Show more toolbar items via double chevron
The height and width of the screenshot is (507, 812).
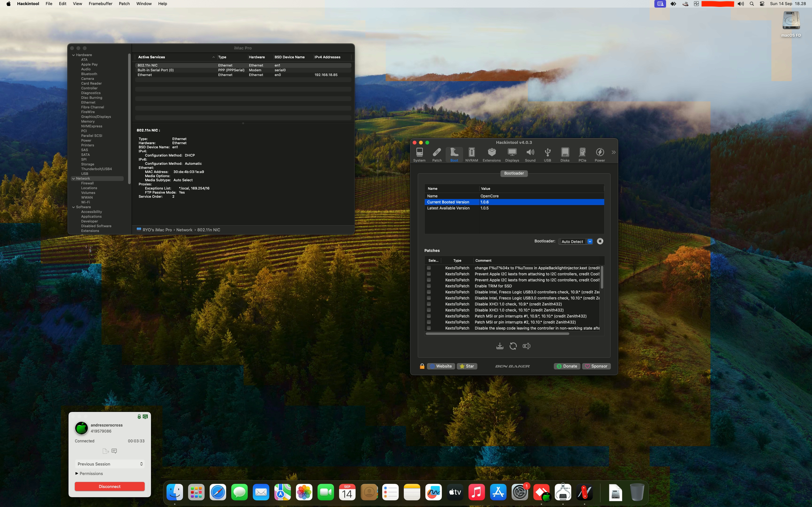point(613,152)
